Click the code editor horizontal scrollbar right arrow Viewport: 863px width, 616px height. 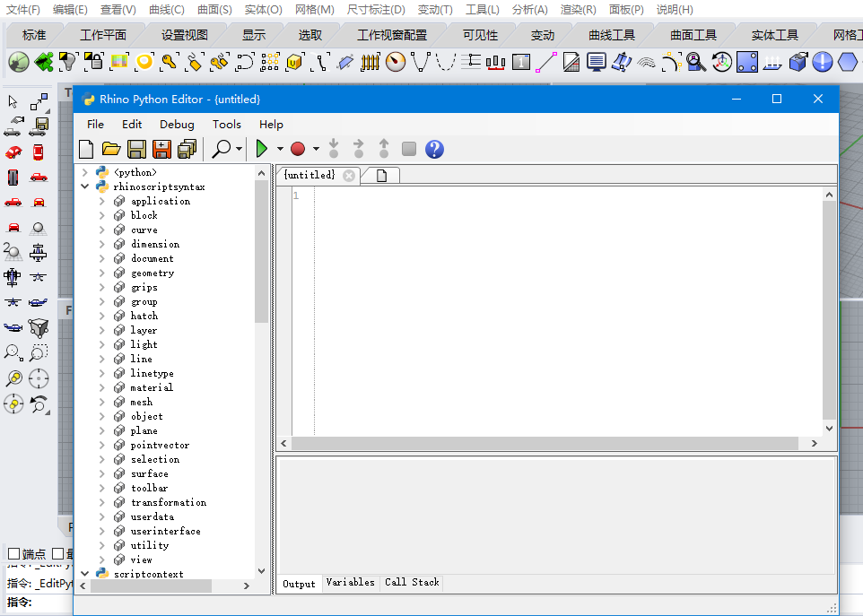point(814,443)
